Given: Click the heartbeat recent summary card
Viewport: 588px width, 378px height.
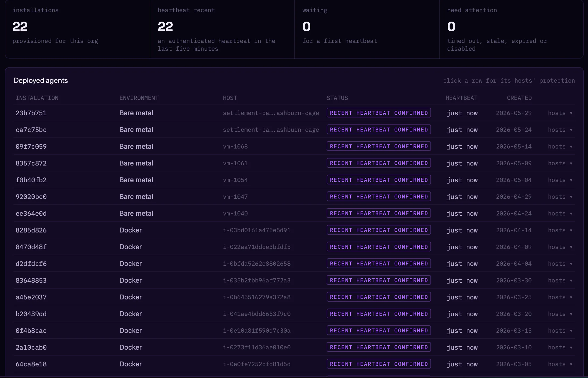Looking at the screenshot, I should coord(222,29).
